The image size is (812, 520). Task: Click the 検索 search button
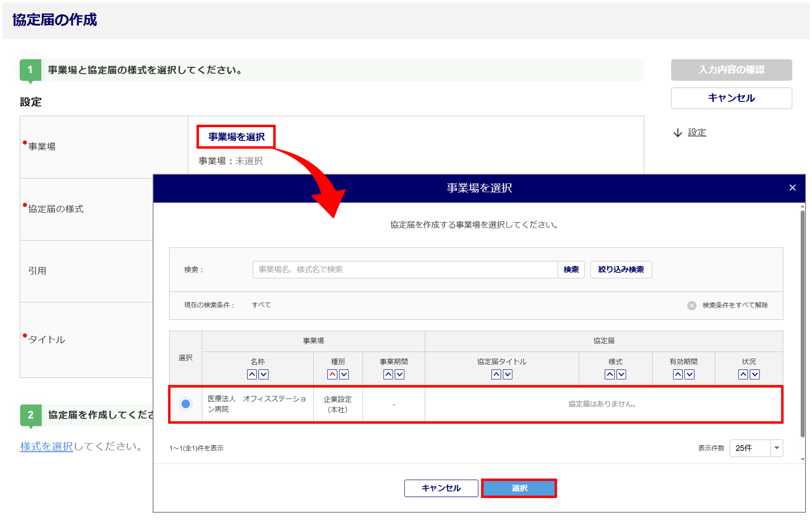click(x=571, y=269)
